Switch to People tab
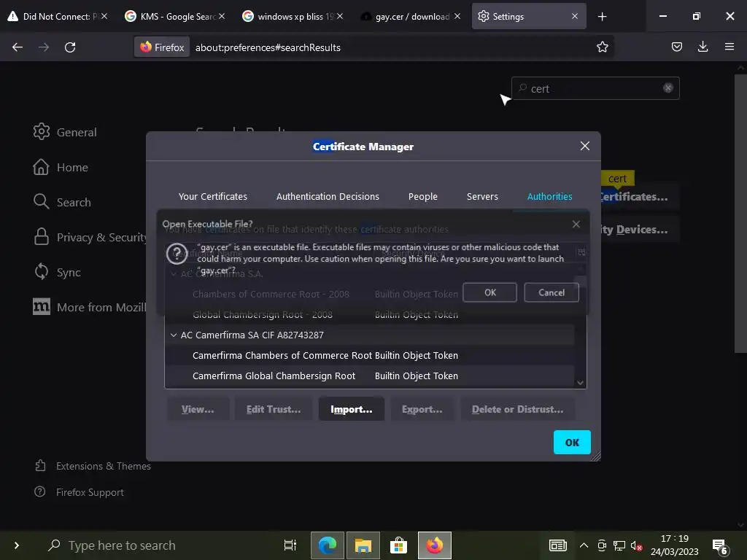Image resolution: width=747 pixels, height=560 pixels. (422, 196)
